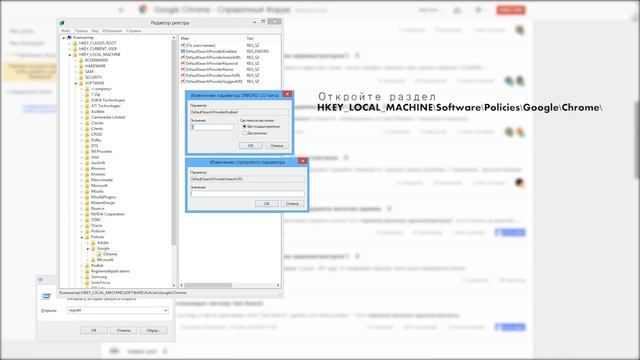Click the HARDWARE folder icon

(81, 66)
